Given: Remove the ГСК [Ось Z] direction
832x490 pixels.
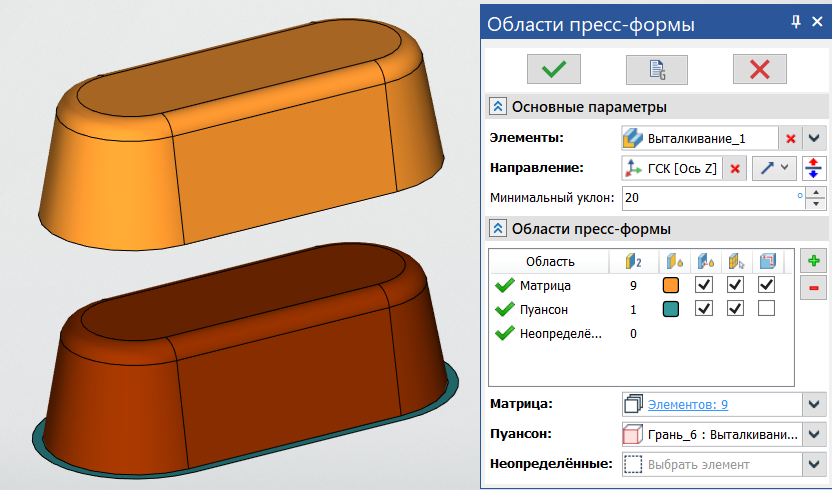Looking at the screenshot, I should pyautogui.click(x=735, y=168).
